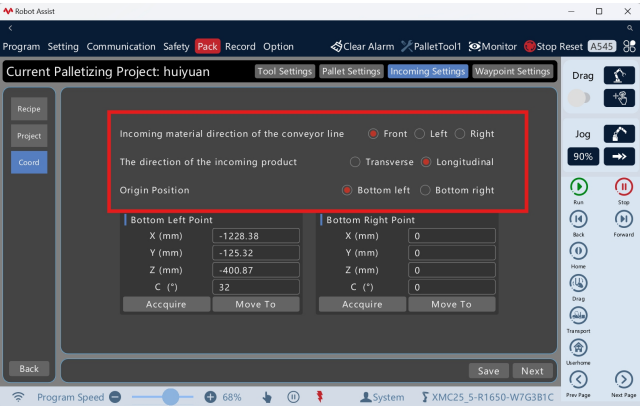Click the hand point-teach icon
Screen dimensions: 640x406
click(619, 98)
